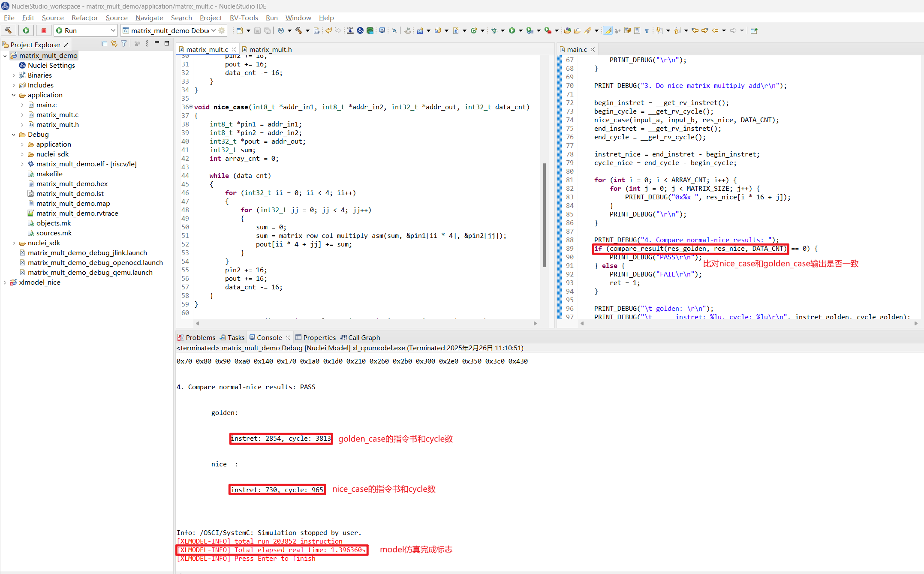The height and width of the screenshot is (574, 924).
Task: Click the Open Perspective icon at toolbar end
Action: point(754,30)
